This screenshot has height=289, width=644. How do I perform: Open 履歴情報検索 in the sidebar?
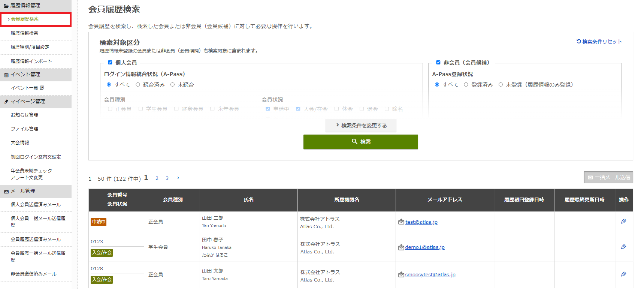pos(24,33)
